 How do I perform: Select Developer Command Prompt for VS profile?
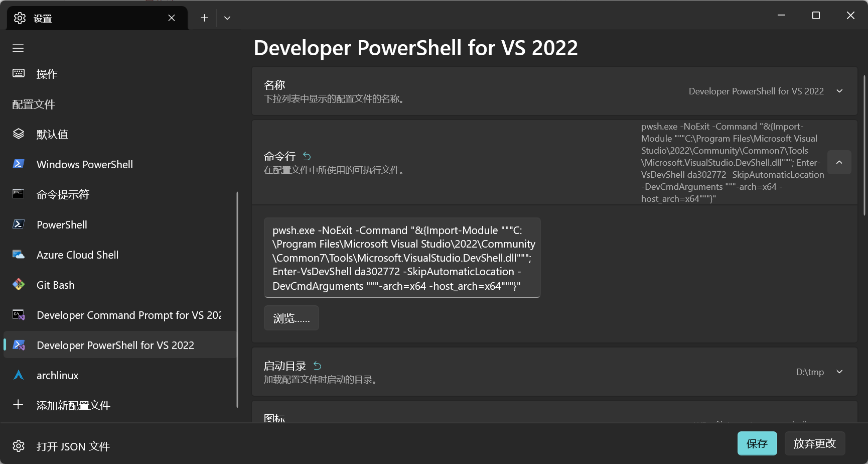point(119,315)
